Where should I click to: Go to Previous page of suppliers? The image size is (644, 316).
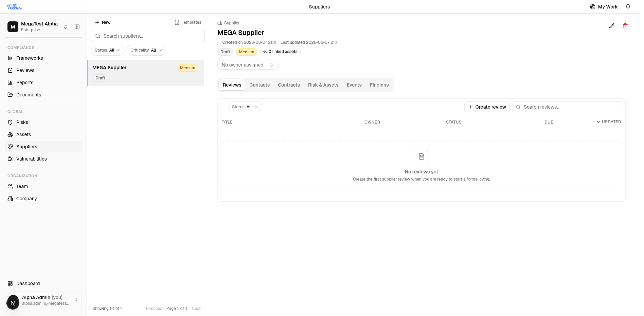pyautogui.click(x=154, y=309)
